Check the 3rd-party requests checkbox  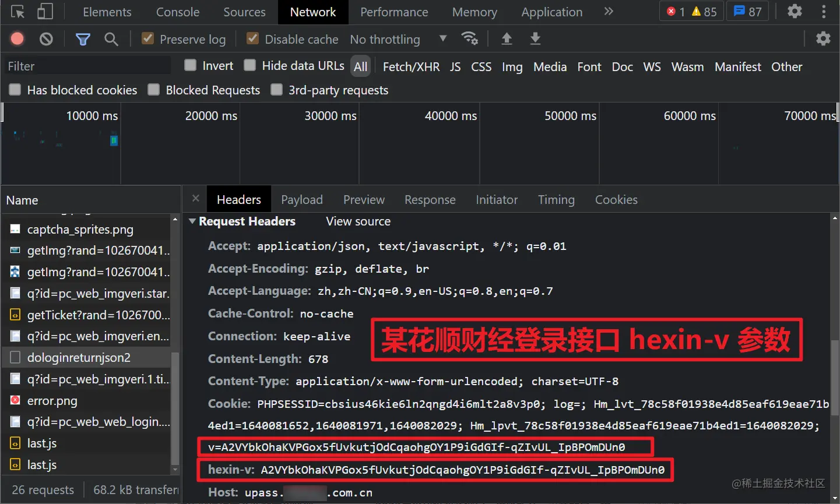[x=276, y=90]
